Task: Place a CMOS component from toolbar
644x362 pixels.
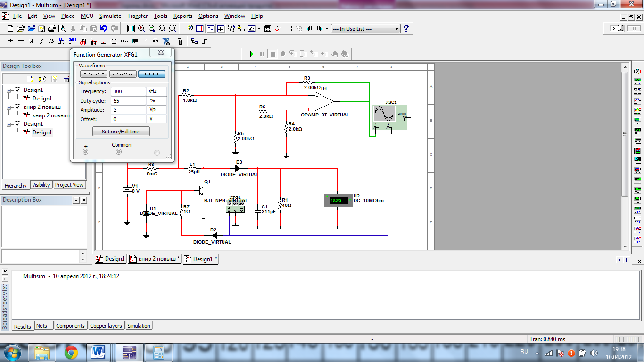Action: (72, 41)
